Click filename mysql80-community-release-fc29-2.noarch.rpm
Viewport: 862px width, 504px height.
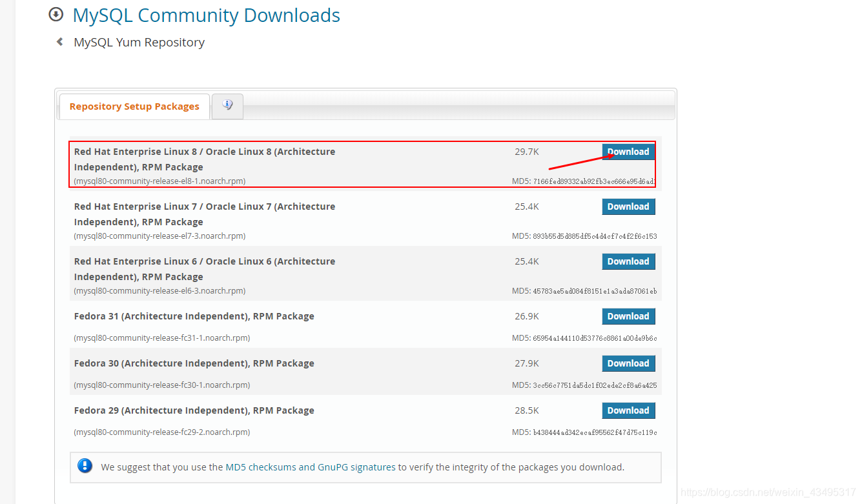point(162,432)
